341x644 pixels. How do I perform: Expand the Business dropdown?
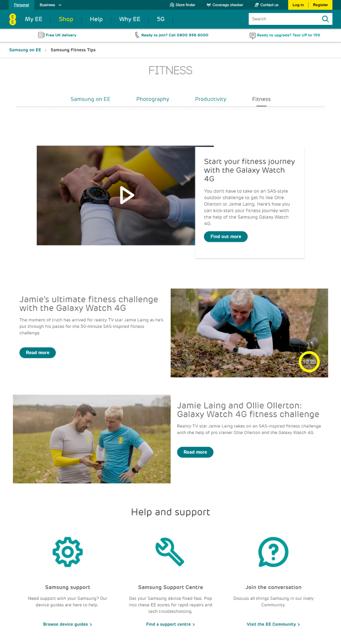tap(51, 5)
